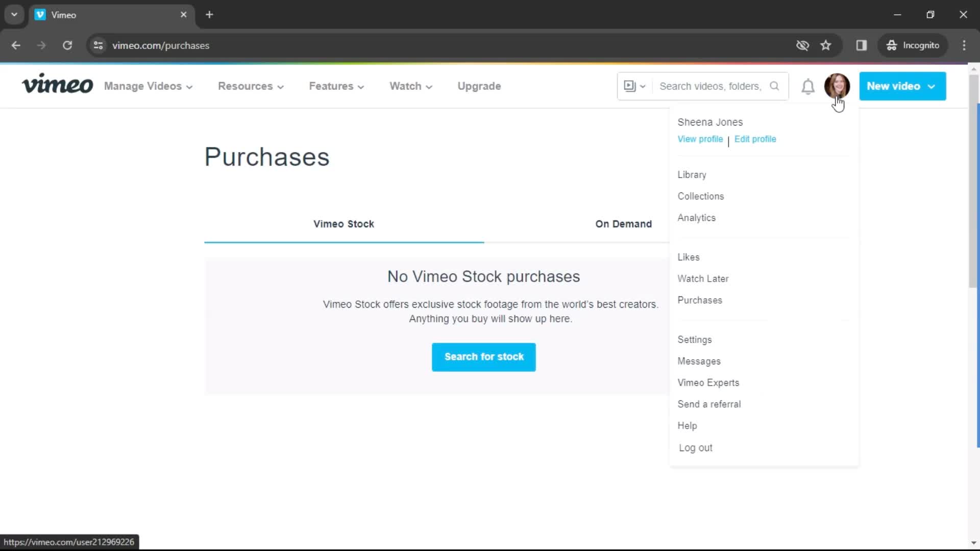Screen dimensions: 980x551
Task: Open View profile link
Action: 700,139
